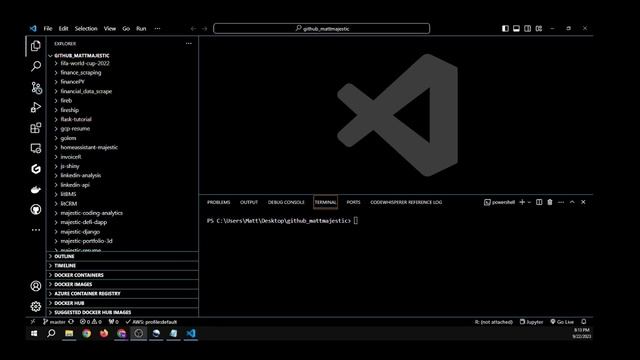Open notifications bell in status bar
Viewport: 640px width, 360px height.
(584, 322)
